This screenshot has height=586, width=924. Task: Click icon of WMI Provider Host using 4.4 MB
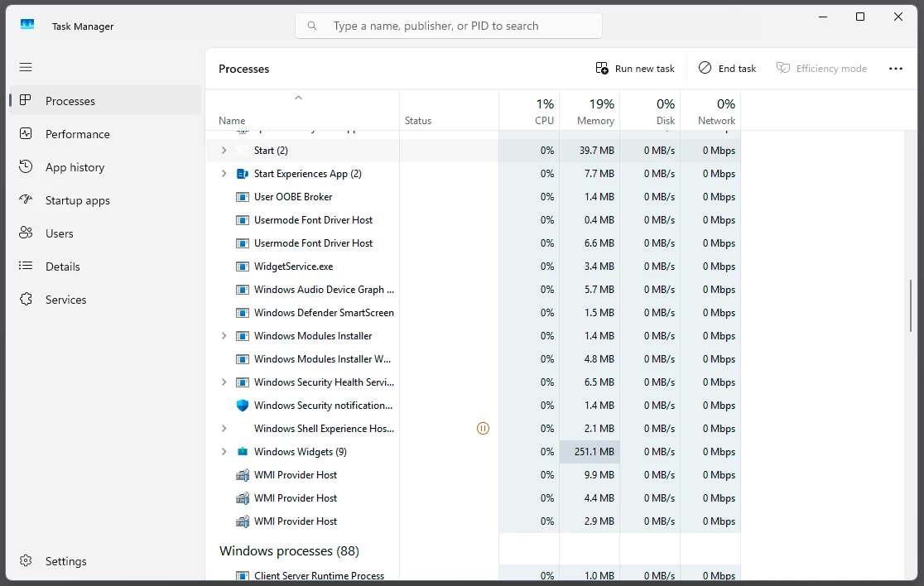point(243,498)
